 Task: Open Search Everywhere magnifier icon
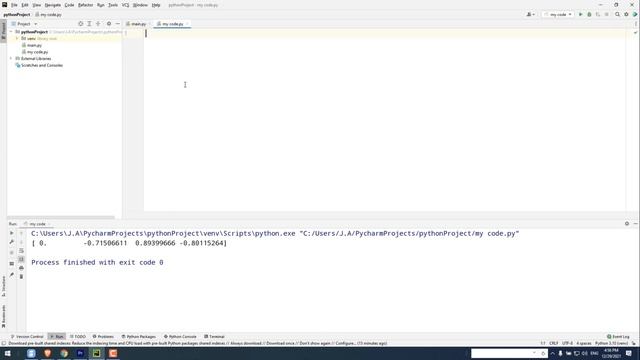pos(617,14)
